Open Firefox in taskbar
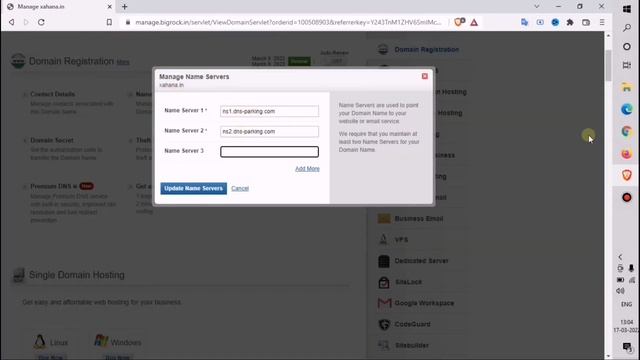 (627, 153)
